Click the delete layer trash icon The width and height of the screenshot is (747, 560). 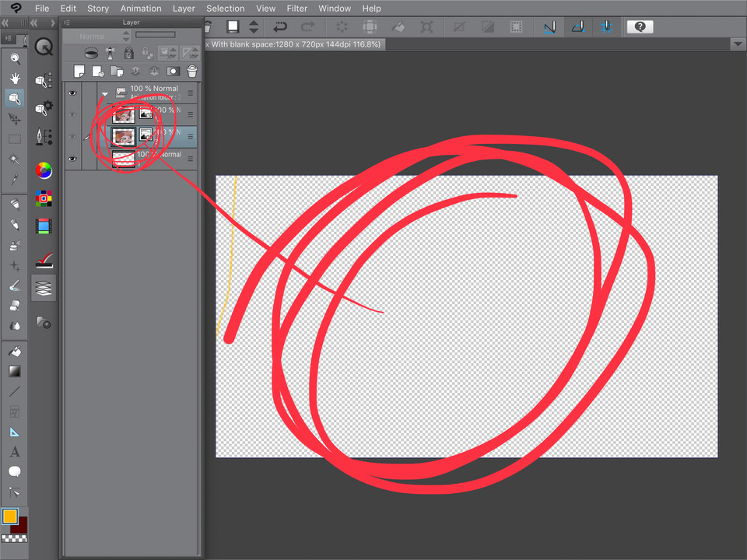[x=192, y=71]
